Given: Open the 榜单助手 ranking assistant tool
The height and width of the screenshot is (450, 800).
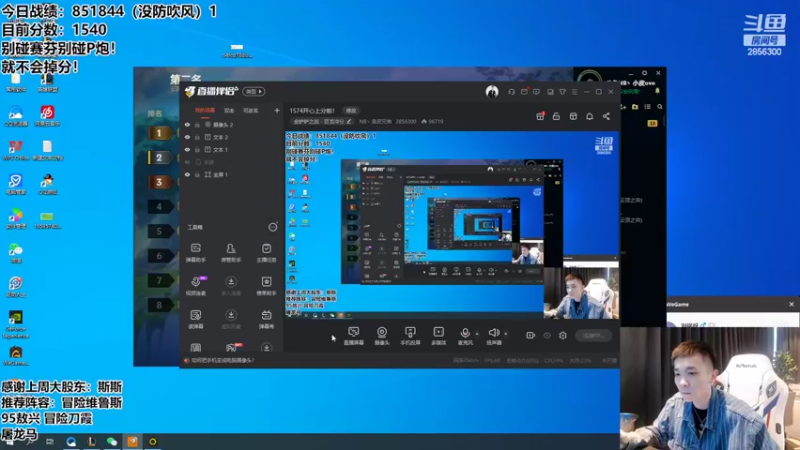Looking at the screenshot, I should tap(266, 285).
